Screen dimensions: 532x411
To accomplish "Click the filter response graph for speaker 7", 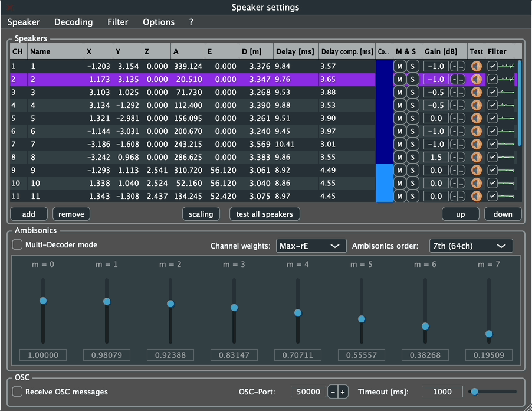I will point(507,144).
